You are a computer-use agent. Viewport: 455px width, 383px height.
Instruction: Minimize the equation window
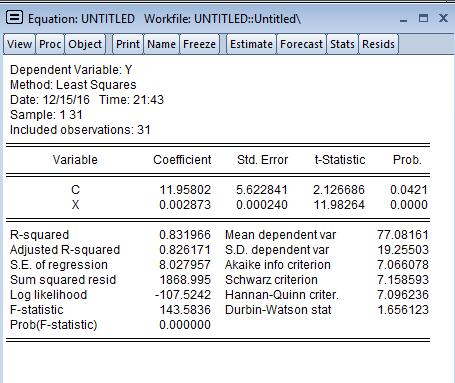[403, 19]
